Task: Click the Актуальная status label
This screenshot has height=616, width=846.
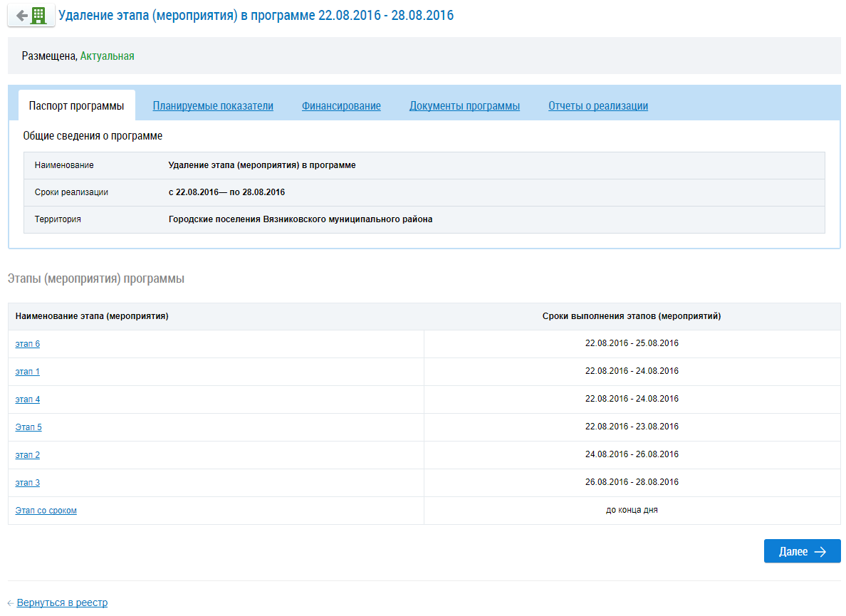Action: (107, 56)
